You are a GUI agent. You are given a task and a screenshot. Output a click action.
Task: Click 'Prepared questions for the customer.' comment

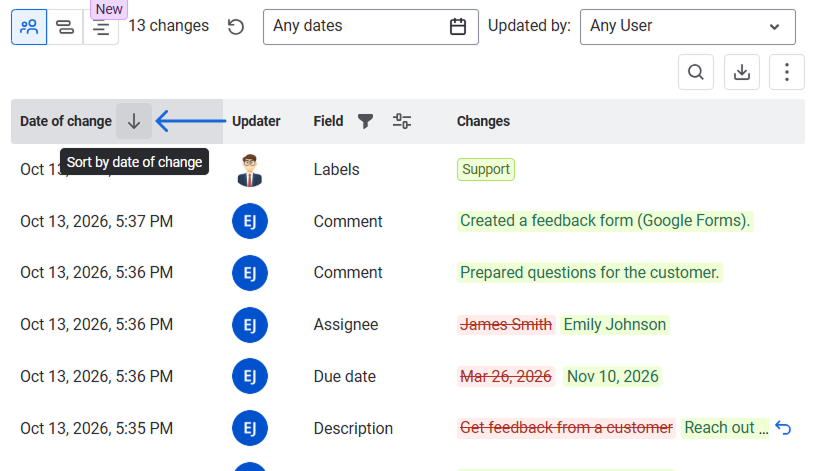coord(589,272)
